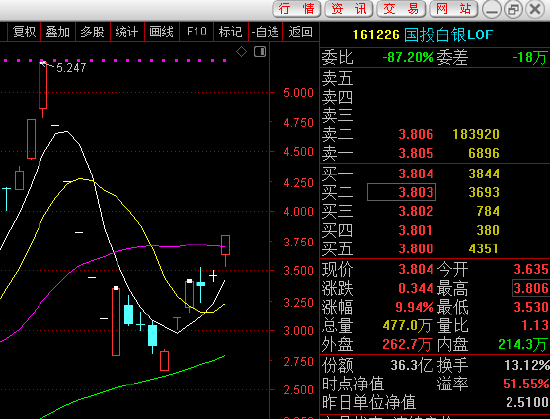Click the 卖一 price 3.805
Screen dimensions: 550x419
click(416, 153)
